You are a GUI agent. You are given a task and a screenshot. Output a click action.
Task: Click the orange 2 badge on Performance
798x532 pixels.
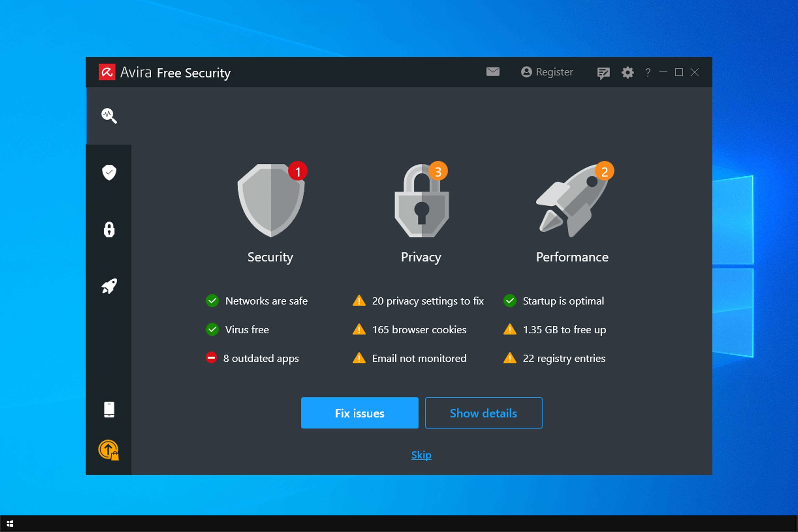point(604,171)
